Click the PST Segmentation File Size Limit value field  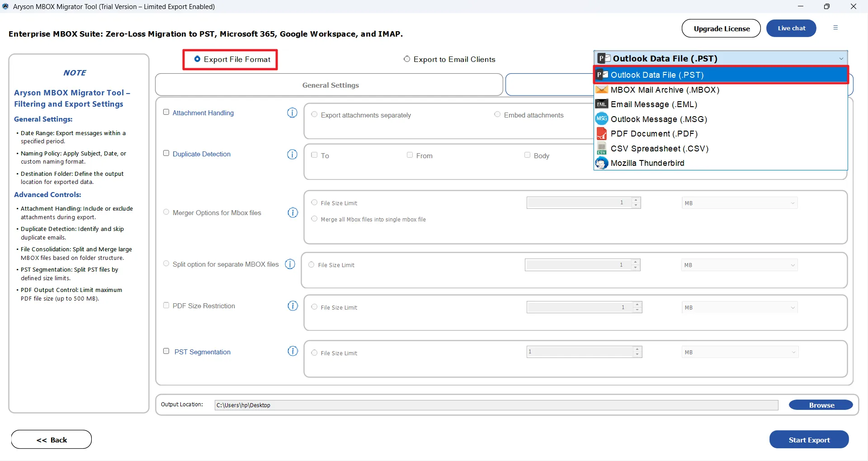tap(580, 352)
